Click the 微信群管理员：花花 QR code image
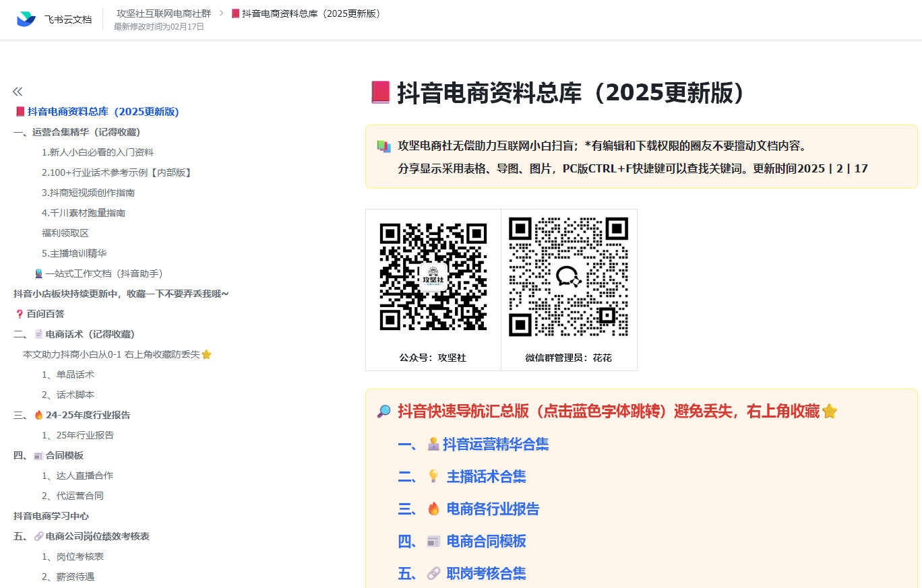This screenshot has width=922, height=588. pyautogui.click(x=569, y=277)
